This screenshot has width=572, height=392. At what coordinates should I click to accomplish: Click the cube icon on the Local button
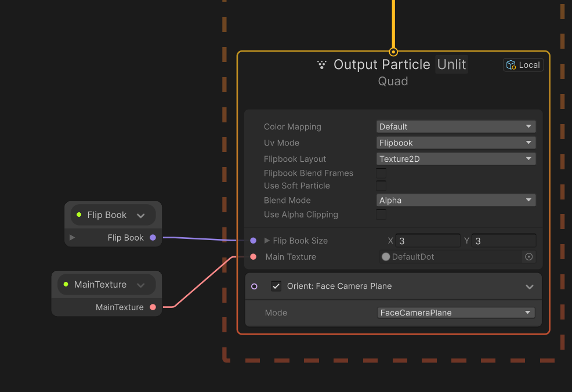(511, 65)
